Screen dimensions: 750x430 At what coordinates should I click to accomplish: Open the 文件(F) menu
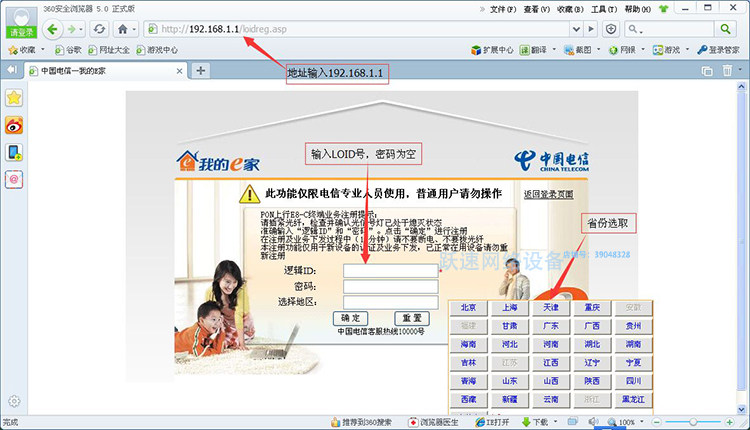point(503,9)
